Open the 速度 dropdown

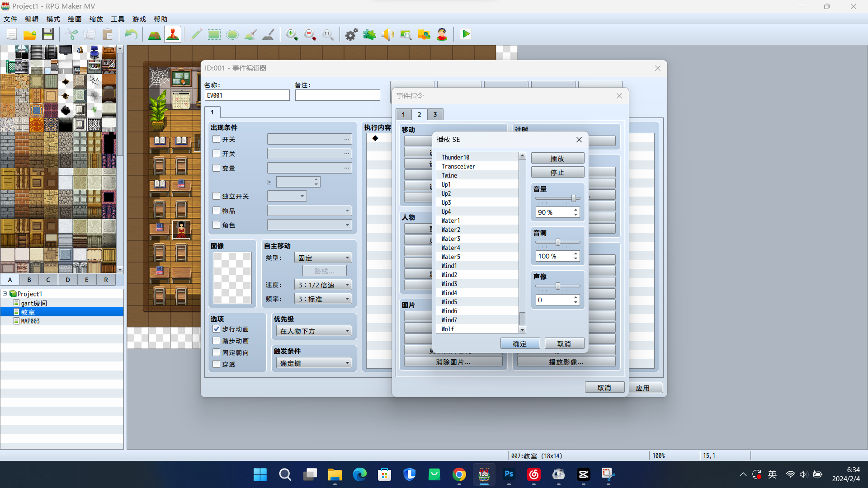coord(323,285)
